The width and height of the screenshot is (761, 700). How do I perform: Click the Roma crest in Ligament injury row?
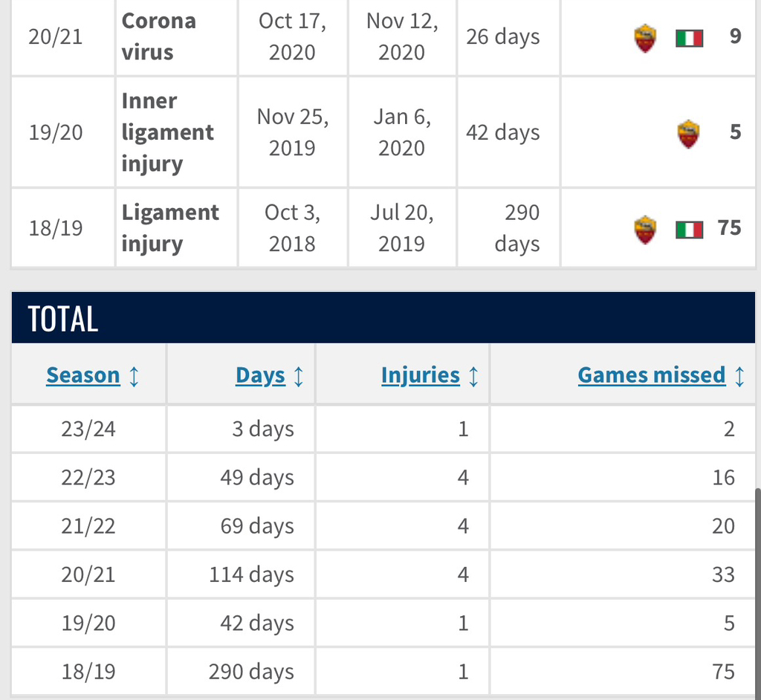tap(645, 229)
